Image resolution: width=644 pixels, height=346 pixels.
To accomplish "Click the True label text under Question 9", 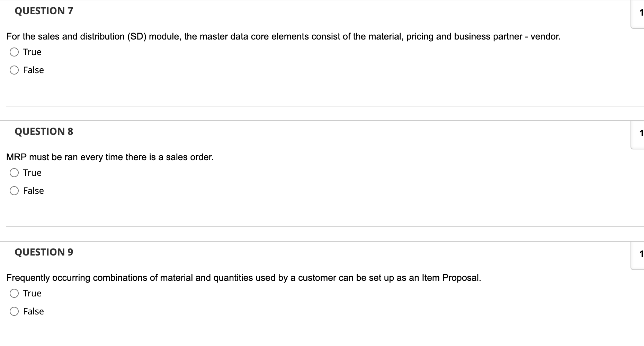I will [32, 293].
